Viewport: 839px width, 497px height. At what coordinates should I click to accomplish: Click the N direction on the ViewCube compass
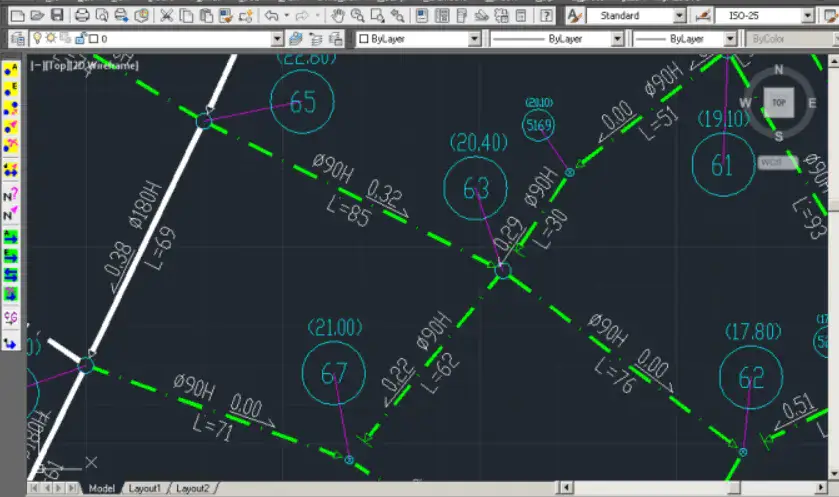click(x=779, y=70)
